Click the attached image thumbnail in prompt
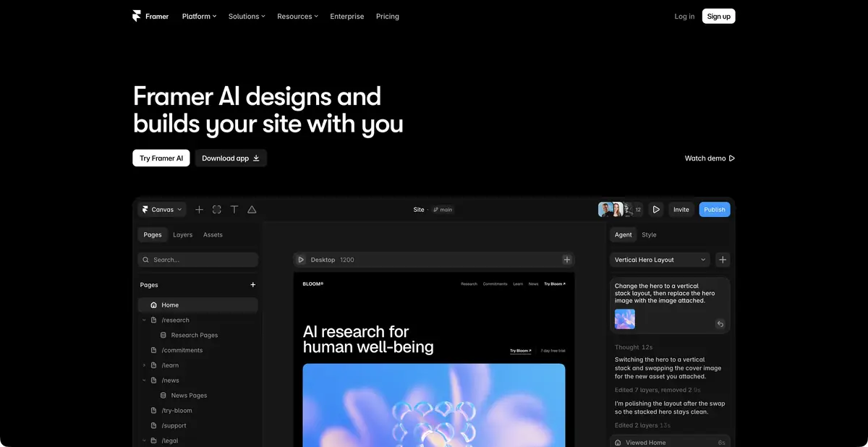The image size is (868, 447). click(x=625, y=320)
